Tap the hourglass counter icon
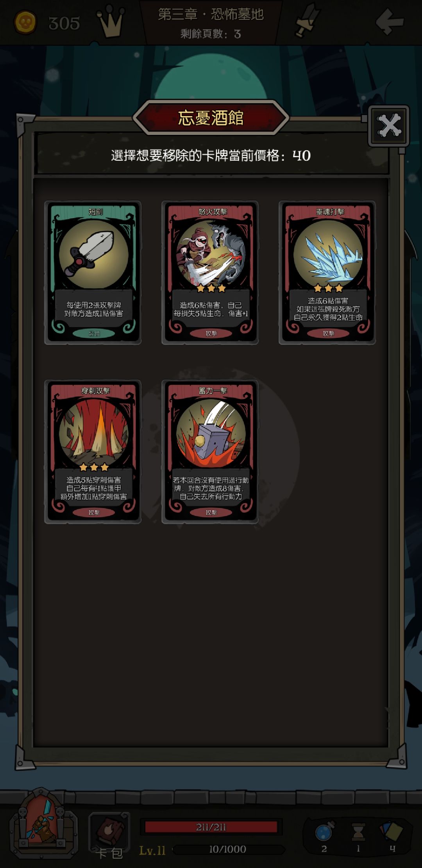Screen dimensions: 422x868 click(x=358, y=832)
